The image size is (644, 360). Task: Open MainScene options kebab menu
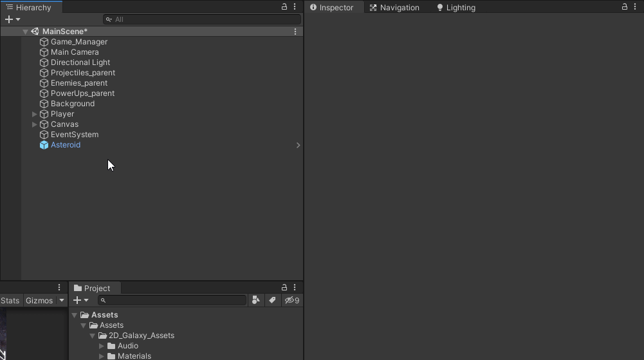(x=295, y=32)
